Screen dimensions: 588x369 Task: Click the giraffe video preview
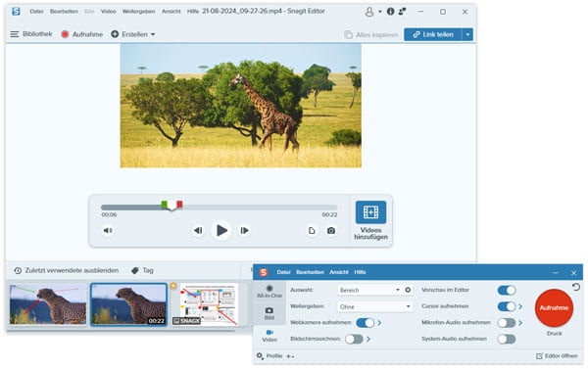click(241, 106)
